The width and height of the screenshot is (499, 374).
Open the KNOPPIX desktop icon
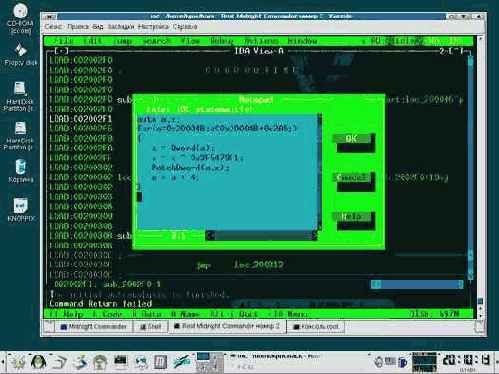pyautogui.click(x=21, y=209)
